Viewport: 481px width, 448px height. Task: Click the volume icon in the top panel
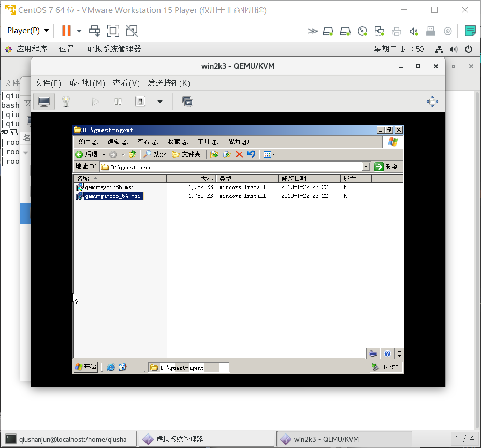coord(454,49)
